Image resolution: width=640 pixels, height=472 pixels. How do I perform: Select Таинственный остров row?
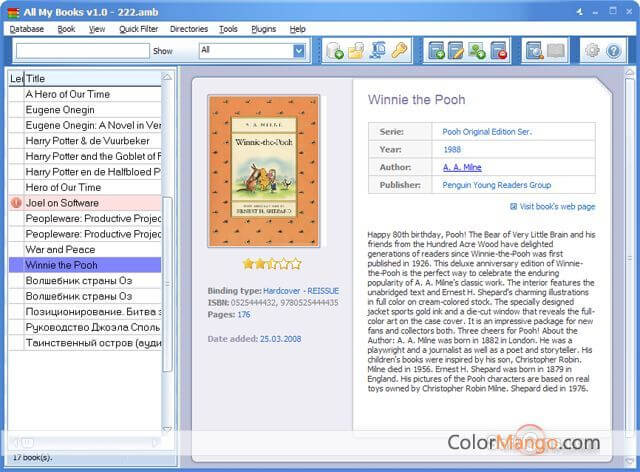[x=85, y=343]
